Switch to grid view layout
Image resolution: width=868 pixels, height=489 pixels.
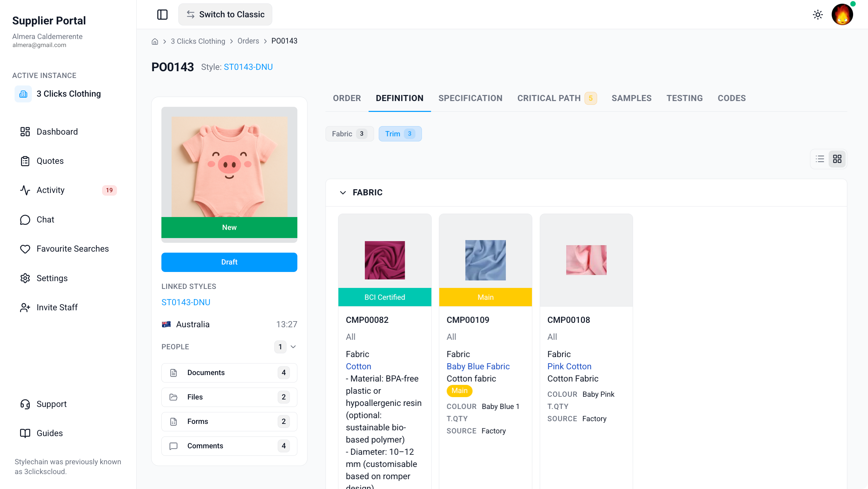[837, 159]
